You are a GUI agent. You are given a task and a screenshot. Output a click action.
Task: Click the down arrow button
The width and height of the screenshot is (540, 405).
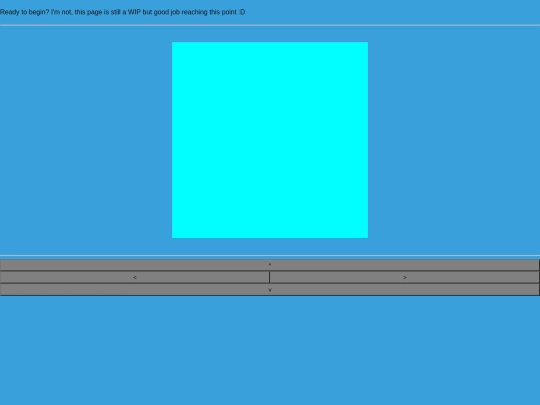(270, 290)
